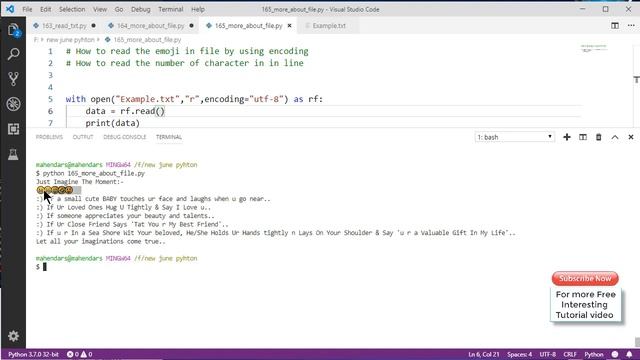Kill the terminal with trash icon

(x=598, y=137)
